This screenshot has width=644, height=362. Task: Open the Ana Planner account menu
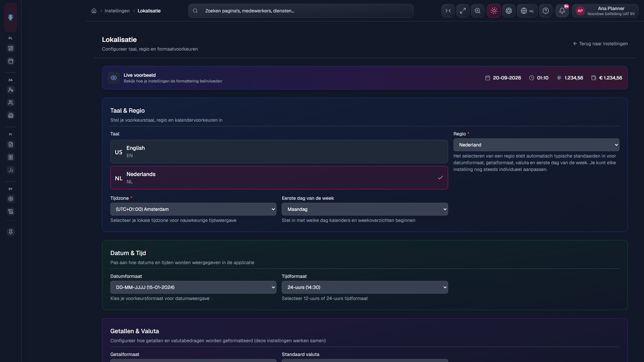tap(605, 11)
